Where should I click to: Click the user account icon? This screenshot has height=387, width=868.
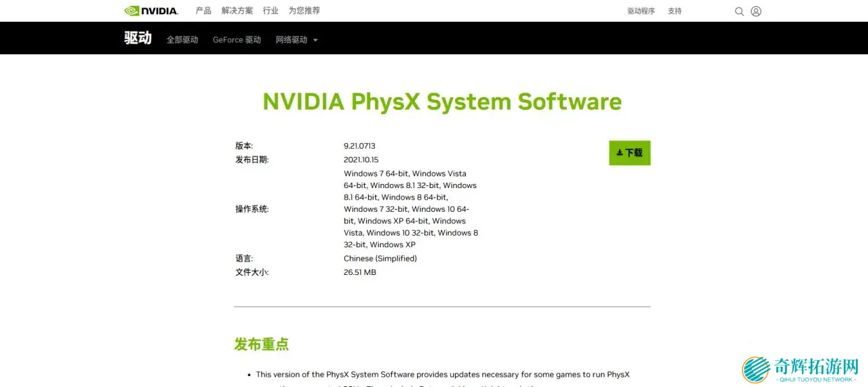pyautogui.click(x=756, y=12)
